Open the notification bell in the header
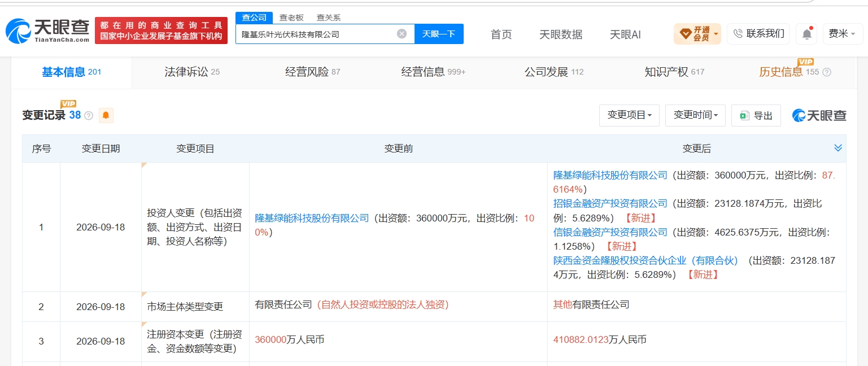Image resolution: width=868 pixels, height=366 pixels. [807, 34]
